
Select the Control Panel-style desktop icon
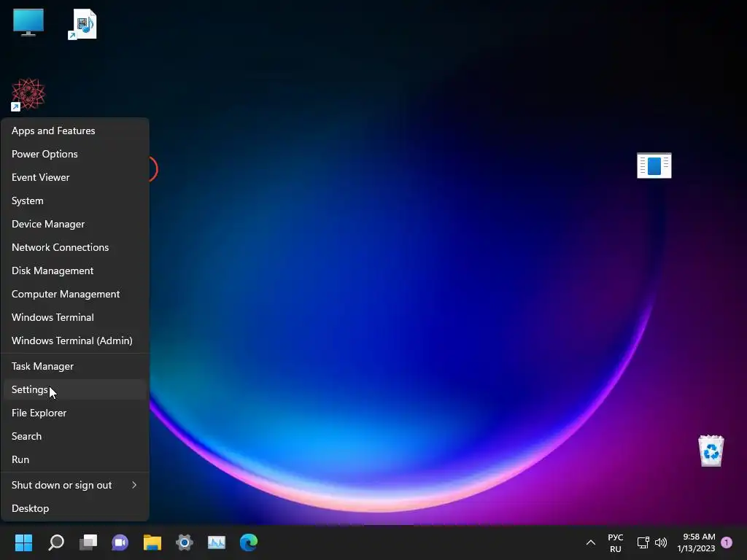pyautogui.click(x=654, y=166)
